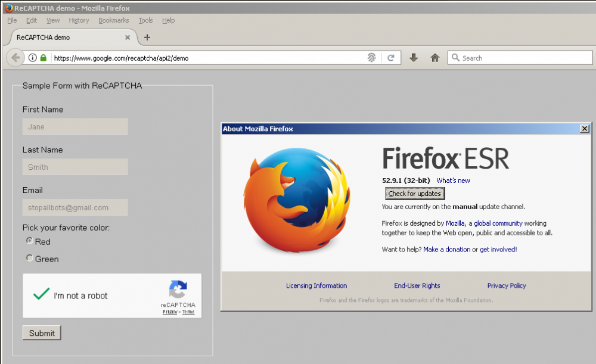
Task: Click the back arrow navigation button
Action: [x=15, y=58]
